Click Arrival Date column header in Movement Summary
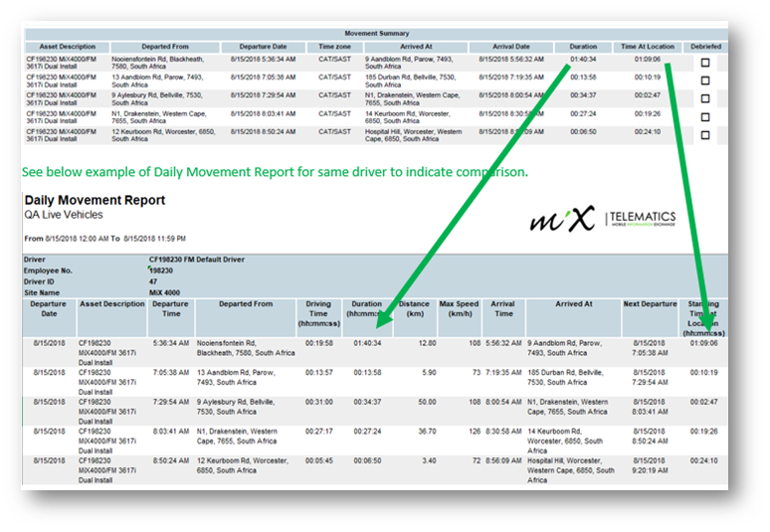 point(510,47)
